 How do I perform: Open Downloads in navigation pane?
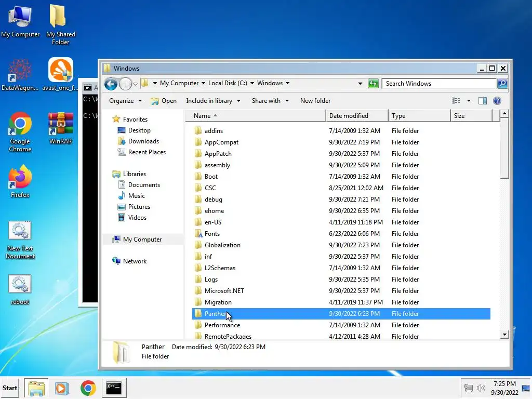138,141
